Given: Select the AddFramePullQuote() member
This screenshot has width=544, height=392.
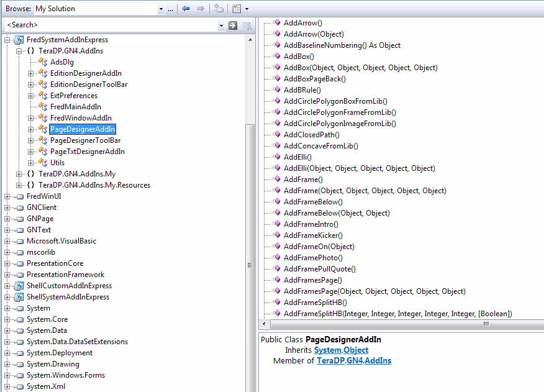Looking at the screenshot, I should (x=320, y=269).
